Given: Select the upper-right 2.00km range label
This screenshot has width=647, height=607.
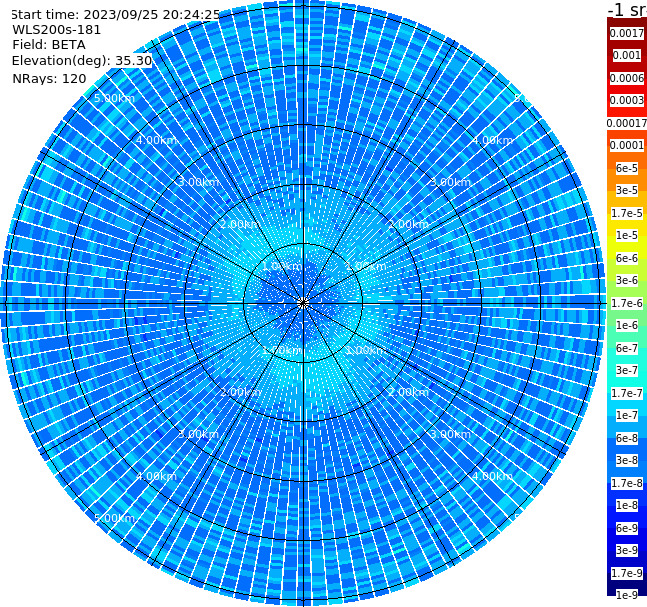Looking at the screenshot, I should (x=408, y=224).
